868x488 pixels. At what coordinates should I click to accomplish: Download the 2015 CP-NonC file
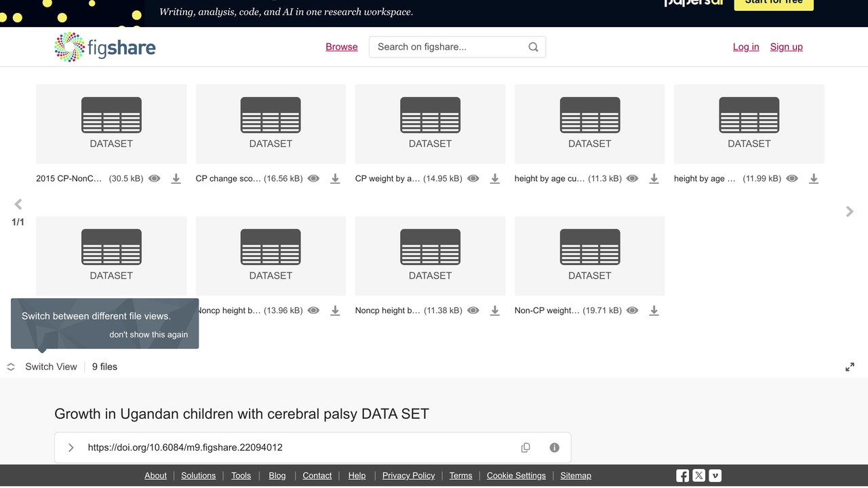(x=176, y=179)
